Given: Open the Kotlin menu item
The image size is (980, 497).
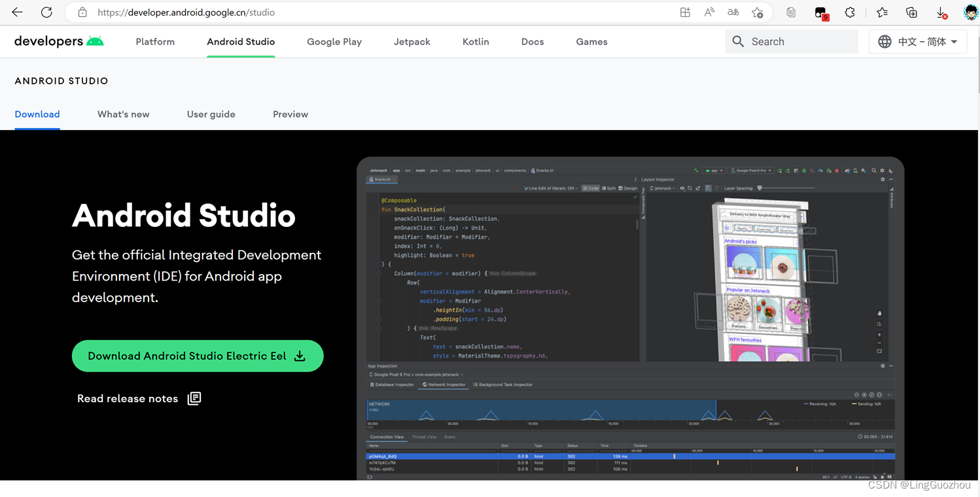Looking at the screenshot, I should 476,41.
